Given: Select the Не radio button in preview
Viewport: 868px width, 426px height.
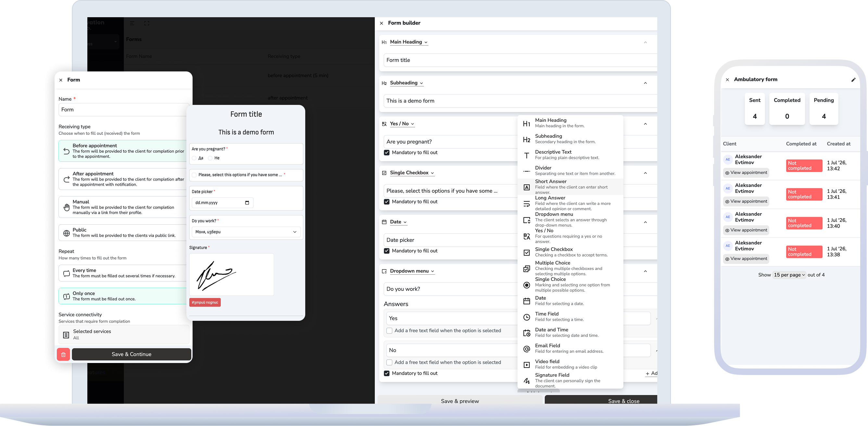Looking at the screenshot, I should pyautogui.click(x=210, y=158).
